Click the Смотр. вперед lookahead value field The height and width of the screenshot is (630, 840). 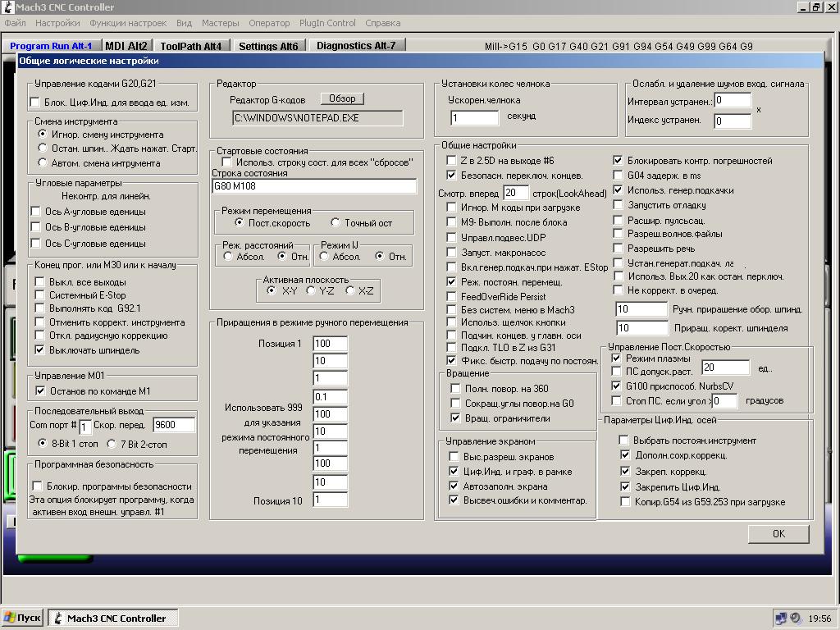point(515,193)
